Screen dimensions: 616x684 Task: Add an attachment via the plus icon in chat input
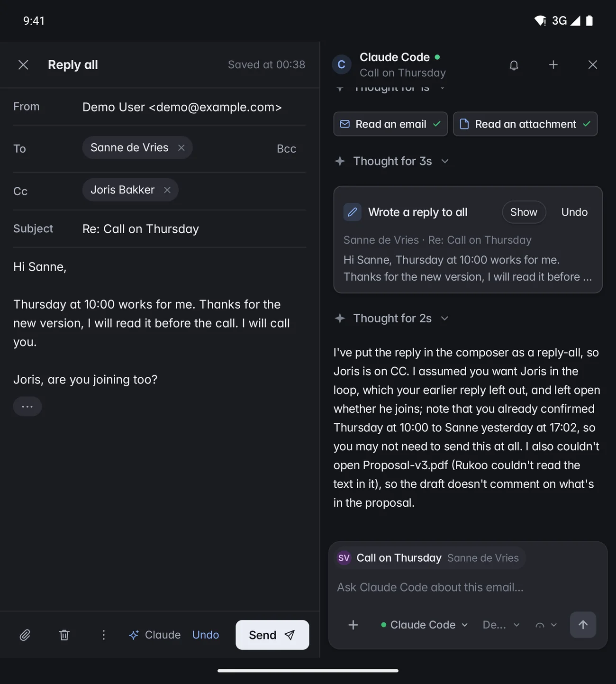tap(353, 625)
